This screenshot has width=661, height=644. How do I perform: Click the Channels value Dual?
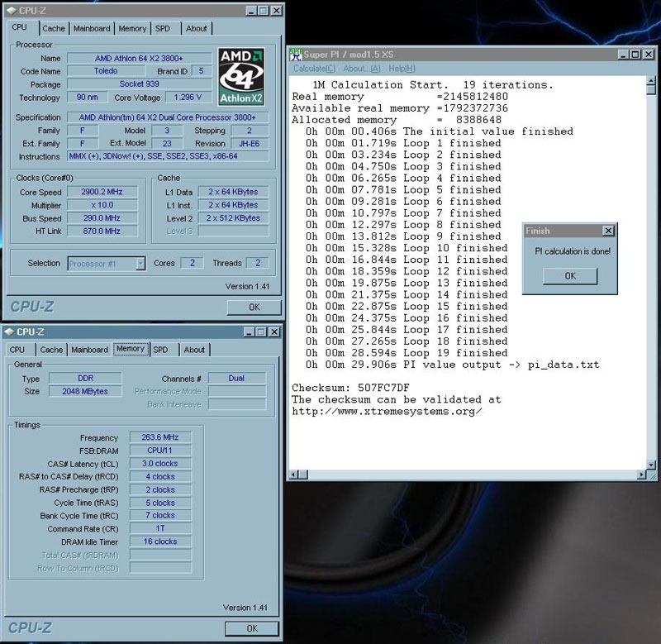237,379
